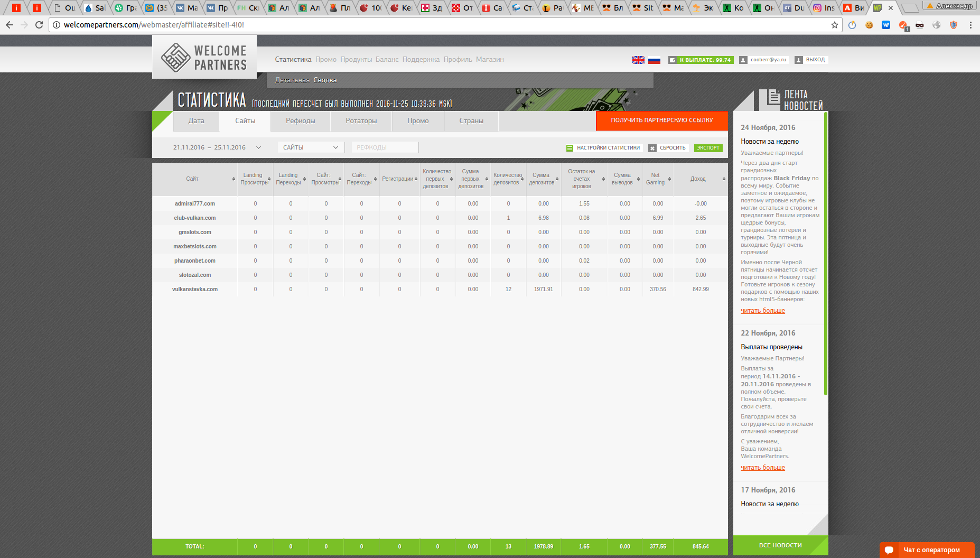Viewport: 980px width, 558px height.
Task: Open Chrome menu three dots
Action: (x=970, y=25)
